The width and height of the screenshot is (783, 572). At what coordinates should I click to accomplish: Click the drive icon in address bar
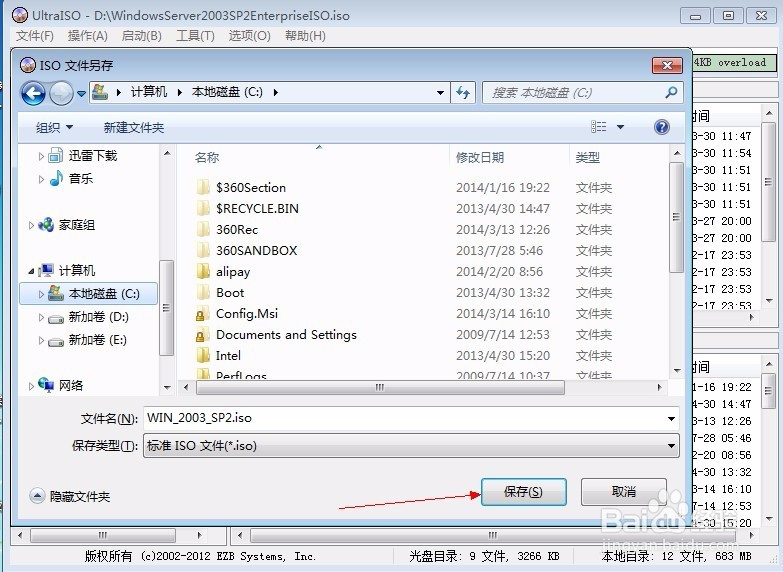tap(100, 92)
